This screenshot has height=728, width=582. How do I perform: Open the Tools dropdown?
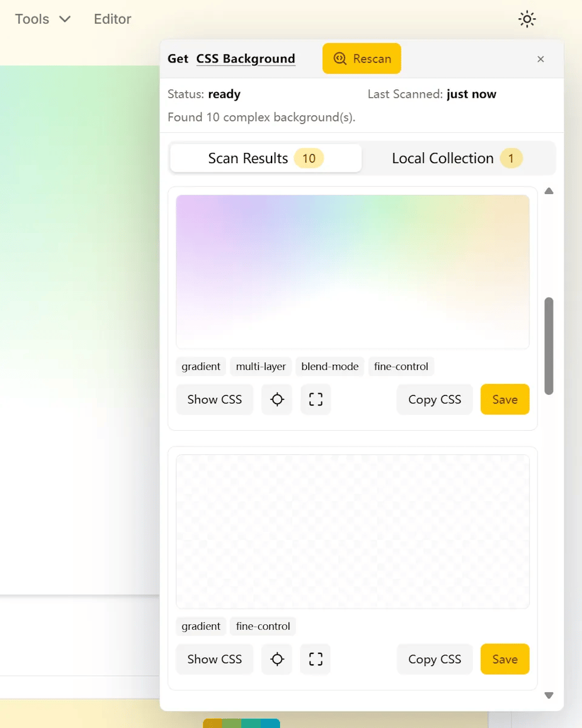[41, 19]
